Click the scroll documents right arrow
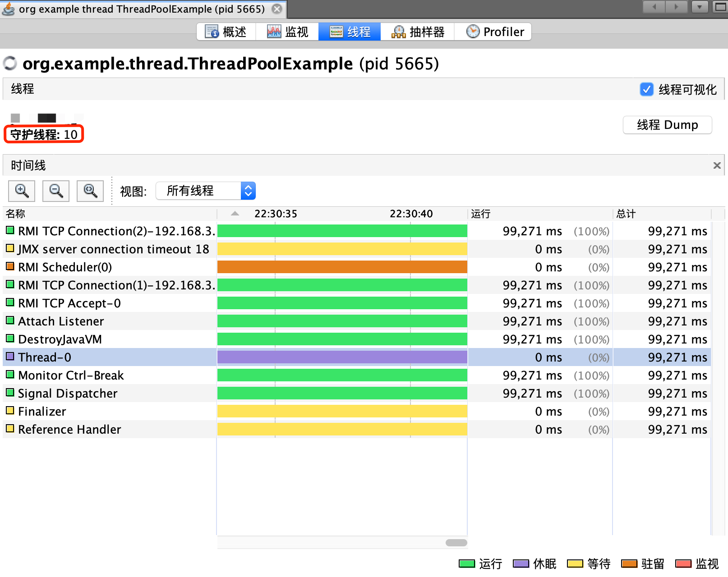The width and height of the screenshot is (728, 577). click(x=676, y=7)
